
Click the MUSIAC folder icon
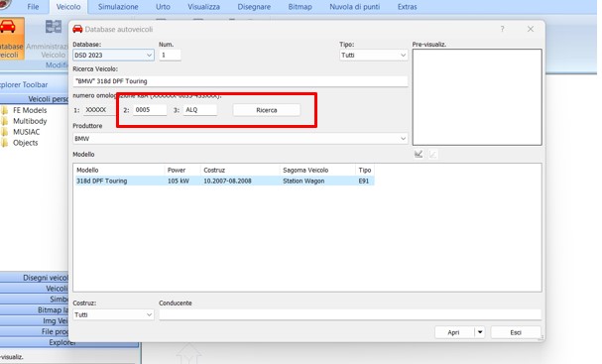click(5, 132)
